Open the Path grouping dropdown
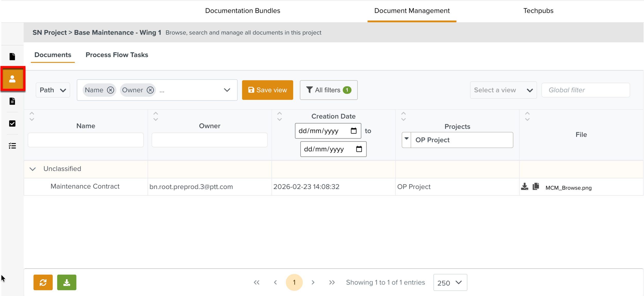Screen dimensions: 644x296 [53, 90]
